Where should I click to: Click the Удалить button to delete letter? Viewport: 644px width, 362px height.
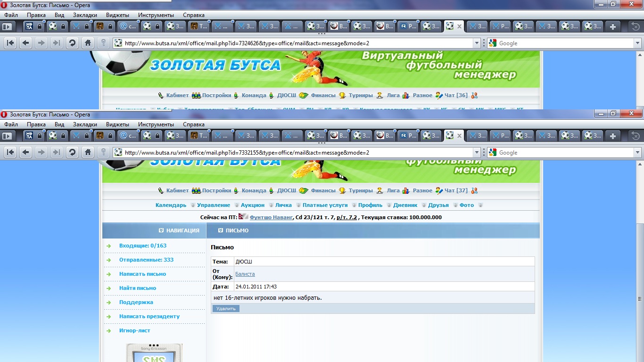226,309
